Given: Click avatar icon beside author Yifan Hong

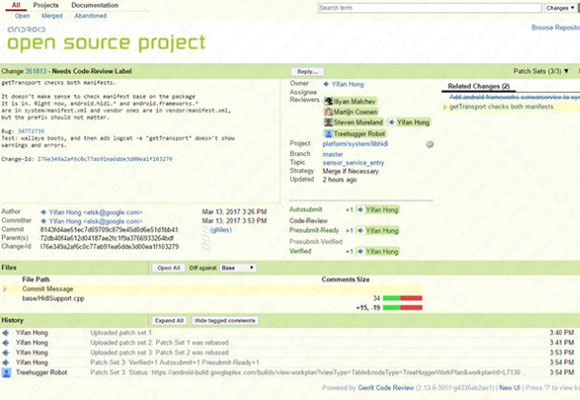Looking at the screenshot, I should [44, 212].
